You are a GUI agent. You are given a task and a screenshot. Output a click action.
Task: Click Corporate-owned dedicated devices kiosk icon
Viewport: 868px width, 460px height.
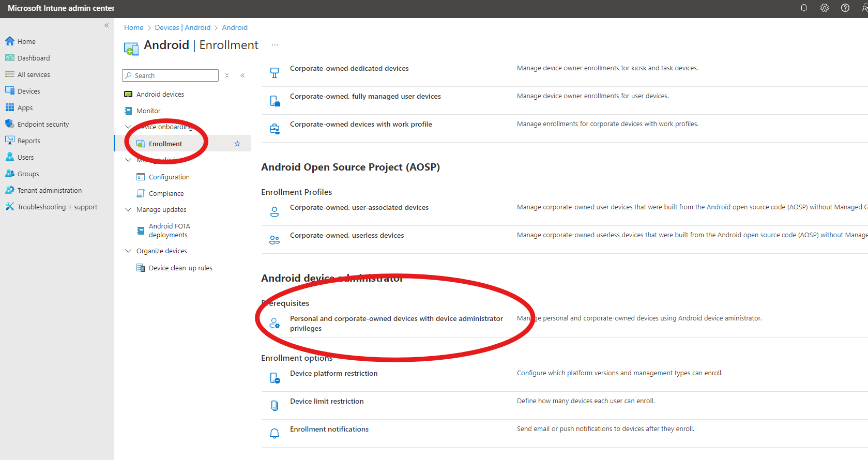(275, 73)
